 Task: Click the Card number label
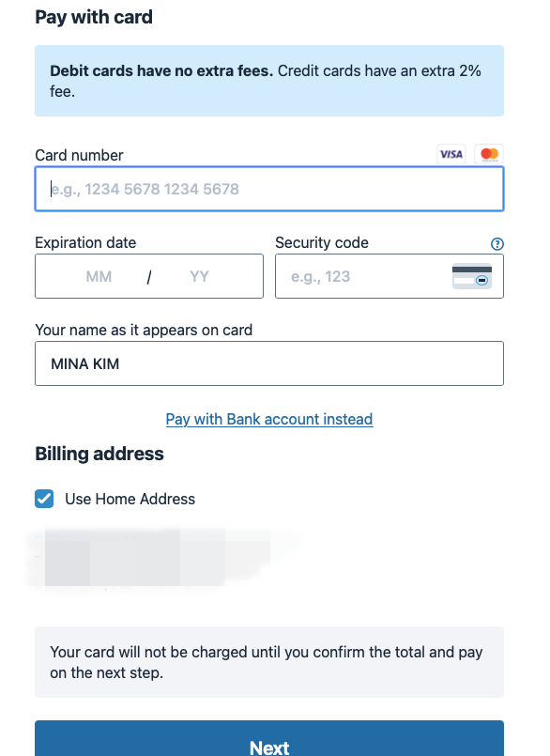pyautogui.click(x=79, y=155)
